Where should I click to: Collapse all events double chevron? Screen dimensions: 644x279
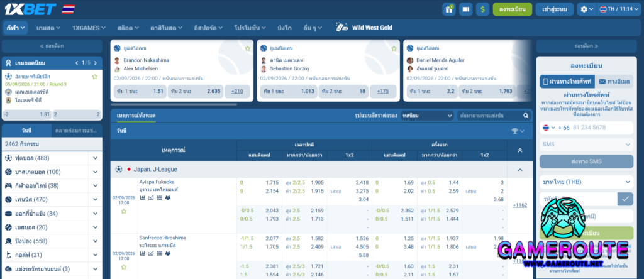coord(519,150)
